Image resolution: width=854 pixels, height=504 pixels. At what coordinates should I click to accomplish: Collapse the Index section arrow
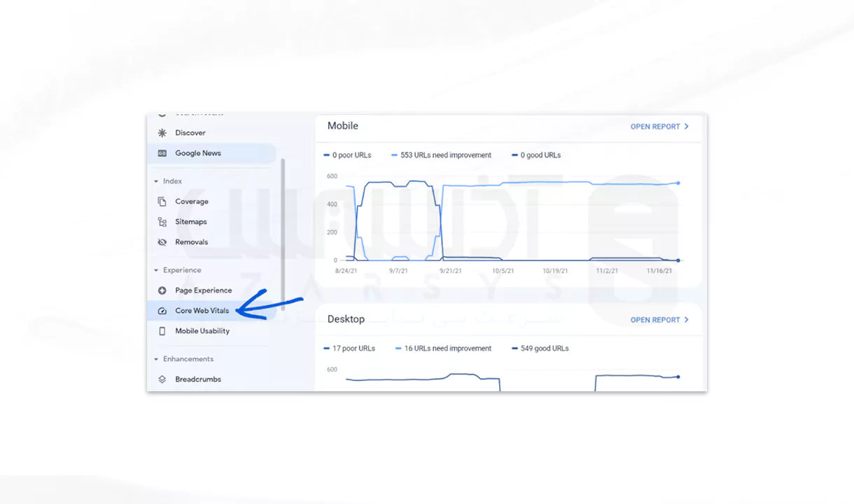(156, 181)
